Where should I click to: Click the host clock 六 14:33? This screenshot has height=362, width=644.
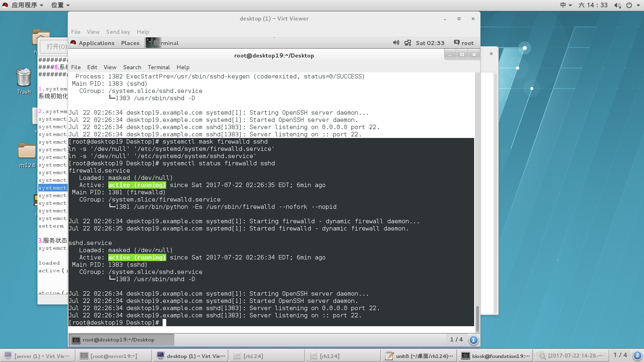593,5
